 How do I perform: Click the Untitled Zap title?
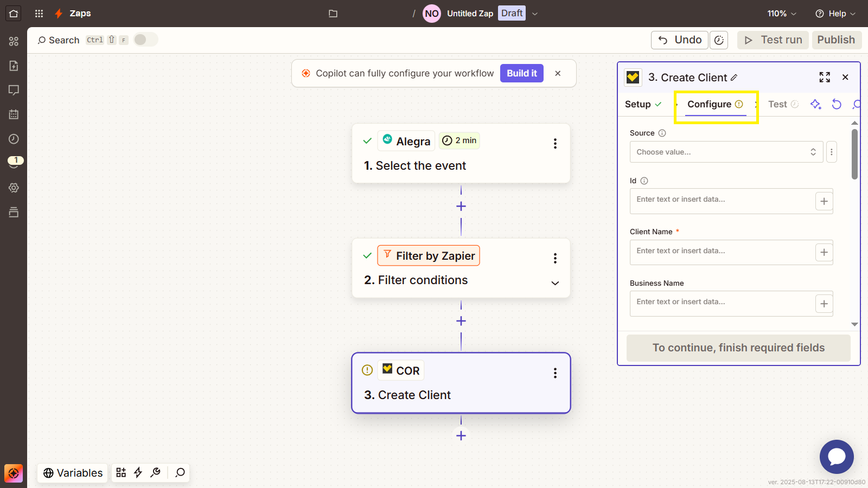click(470, 14)
